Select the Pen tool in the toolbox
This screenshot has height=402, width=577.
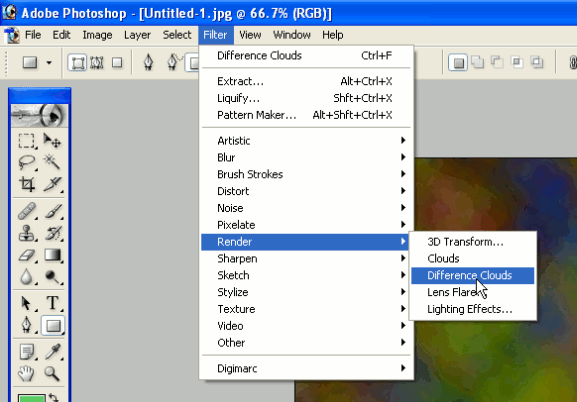tap(26, 325)
